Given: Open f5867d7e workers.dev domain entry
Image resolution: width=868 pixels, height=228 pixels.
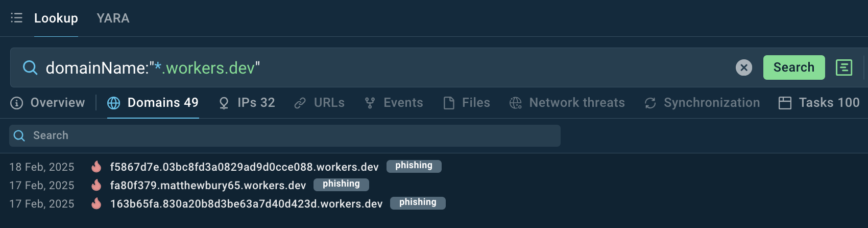Looking at the screenshot, I should [x=245, y=167].
